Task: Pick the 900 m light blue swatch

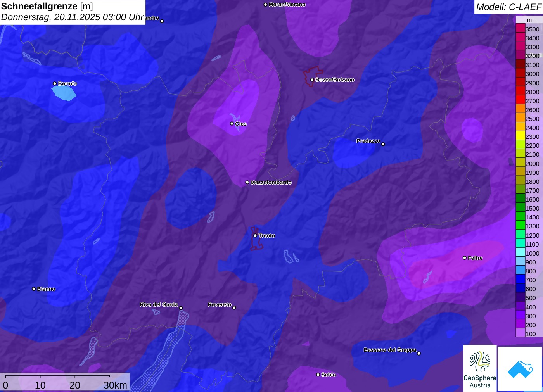Action: 521,261
